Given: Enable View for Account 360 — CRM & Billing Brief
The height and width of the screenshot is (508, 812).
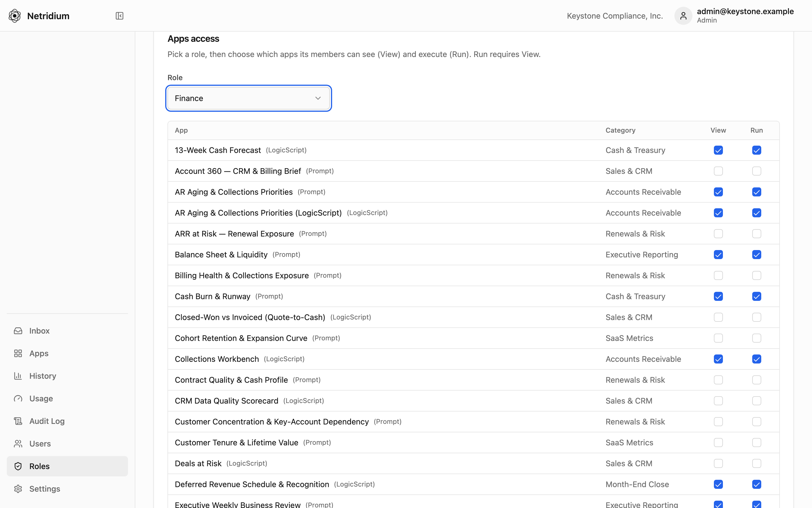Looking at the screenshot, I should point(718,171).
